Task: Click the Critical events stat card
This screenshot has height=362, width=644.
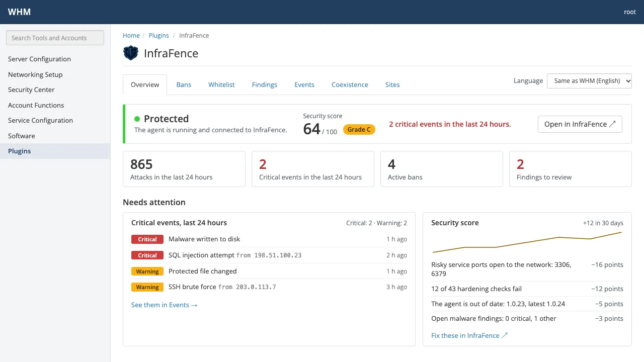Action: pos(313,169)
